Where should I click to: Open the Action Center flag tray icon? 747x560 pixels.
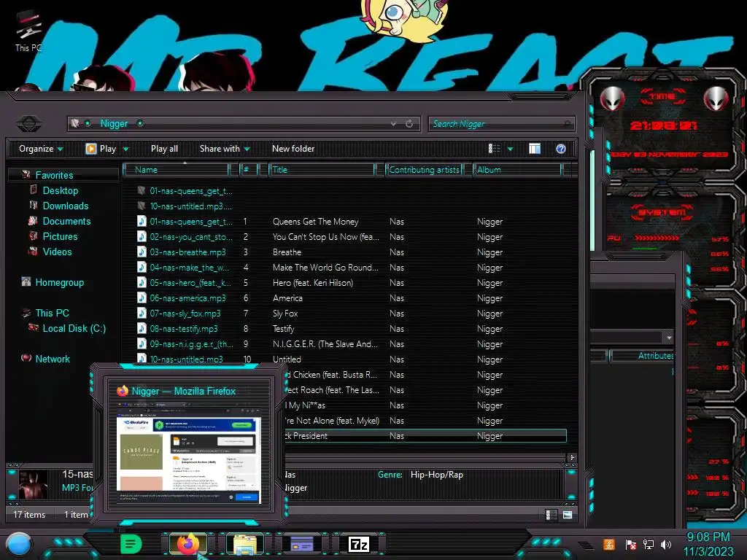[x=631, y=544]
